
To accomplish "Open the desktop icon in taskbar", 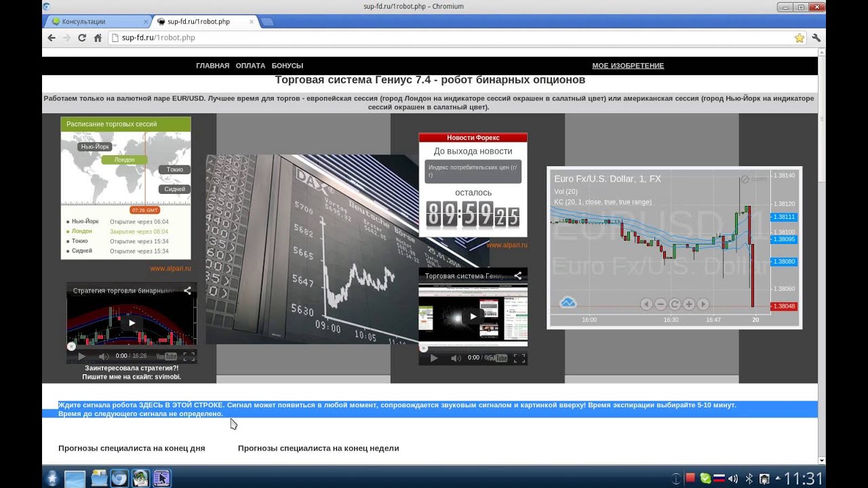I will pos(75,479).
